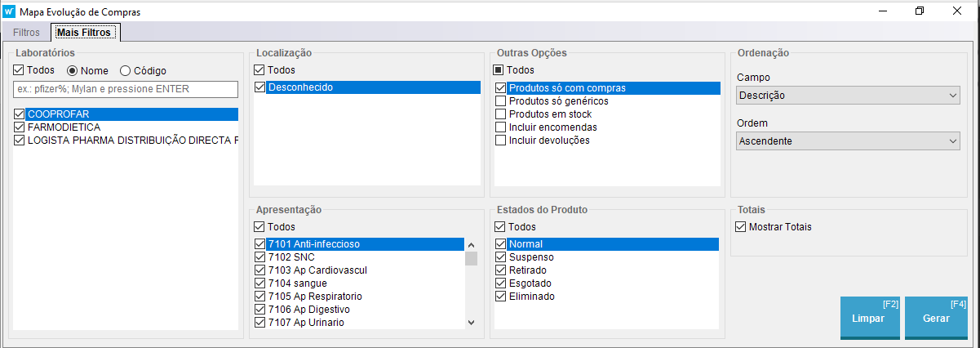980x348 pixels.
Task: Maximize the Mapa Evolução de Compras window
Action: point(920,11)
